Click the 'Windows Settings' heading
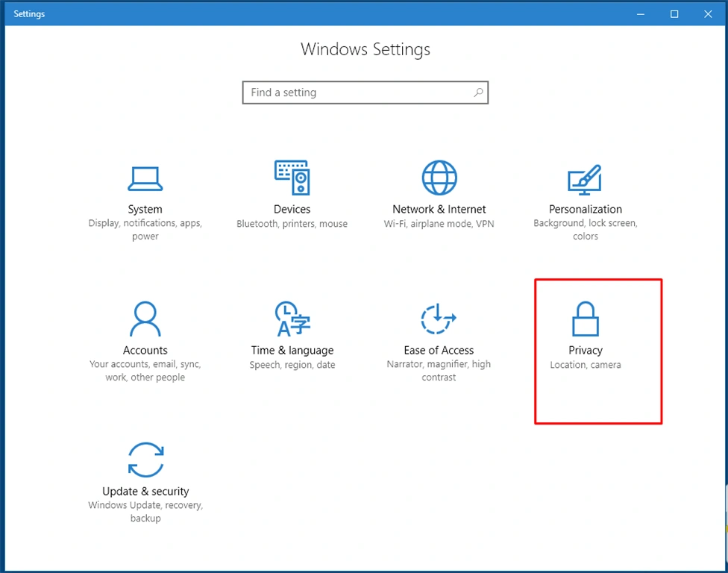This screenshot has width=728, height=573. [x=365, y=49]
